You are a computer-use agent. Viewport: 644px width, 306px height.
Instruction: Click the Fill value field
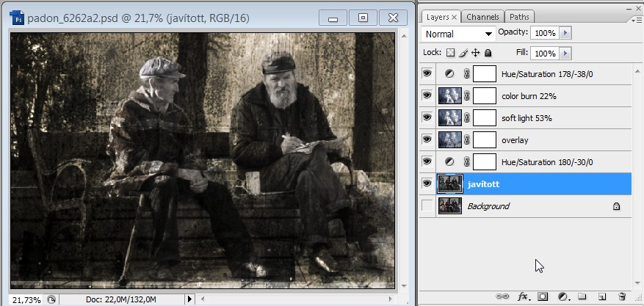coord(545,54)
